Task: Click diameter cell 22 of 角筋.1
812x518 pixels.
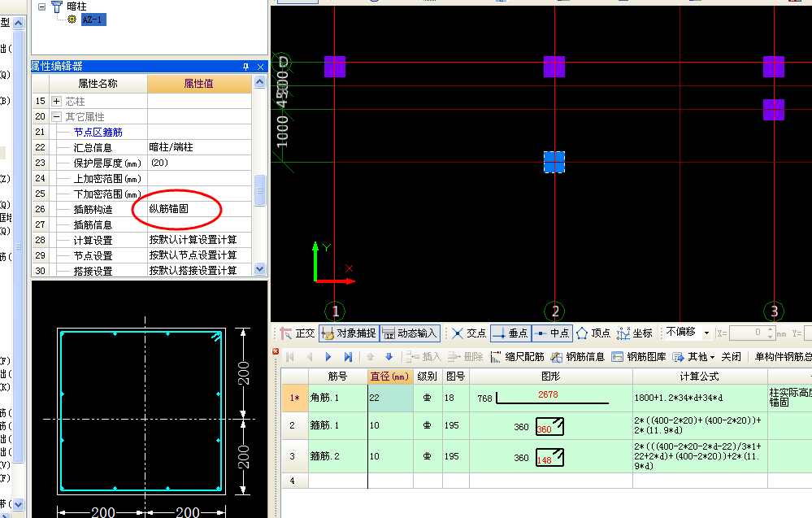Action: click(x=390, y=398)
